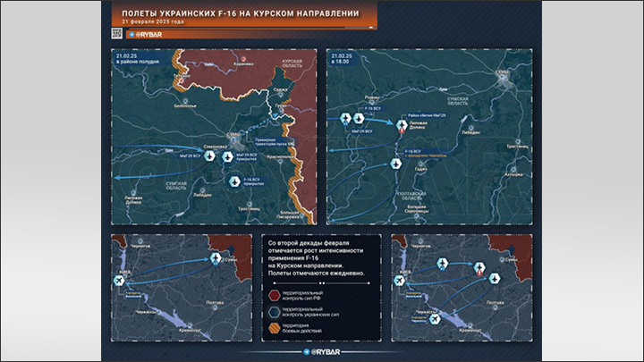
Task: Click the paragraph 'Со второй декады февраля…'
Action: [x=317, y=257]
